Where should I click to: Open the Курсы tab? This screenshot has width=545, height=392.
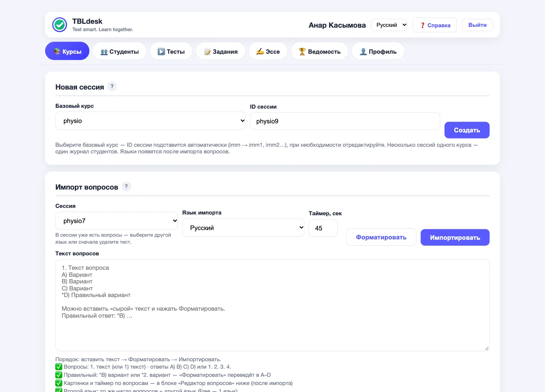click(x=67, y=51)
